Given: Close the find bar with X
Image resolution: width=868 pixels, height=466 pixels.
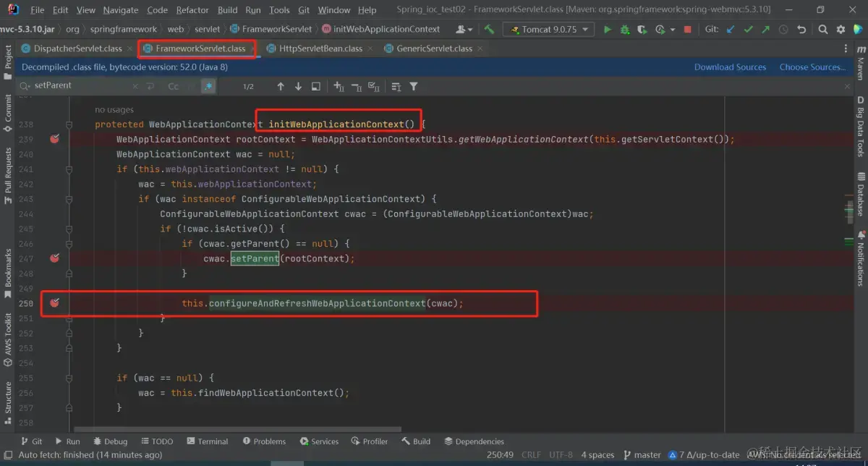Looking at the screenshot, I should (x=847, y=86).
